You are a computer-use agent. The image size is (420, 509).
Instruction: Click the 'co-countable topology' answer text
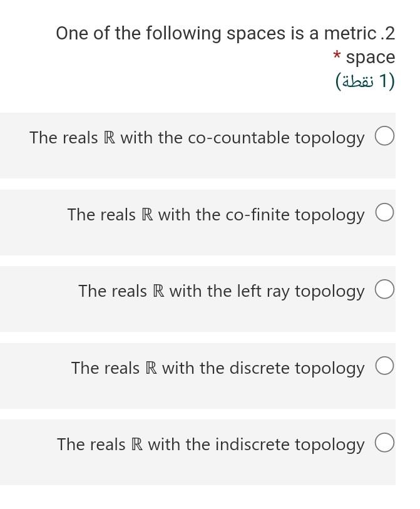[276, 138]
